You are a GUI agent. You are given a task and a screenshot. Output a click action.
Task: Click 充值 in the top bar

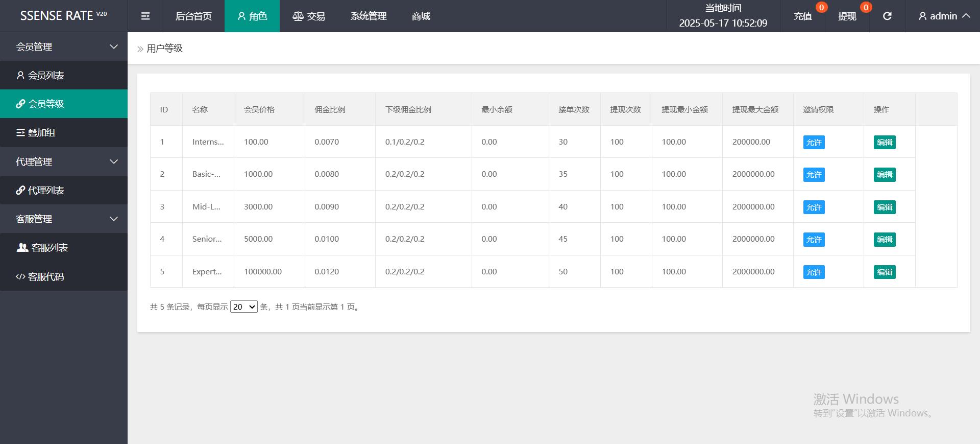803,16
